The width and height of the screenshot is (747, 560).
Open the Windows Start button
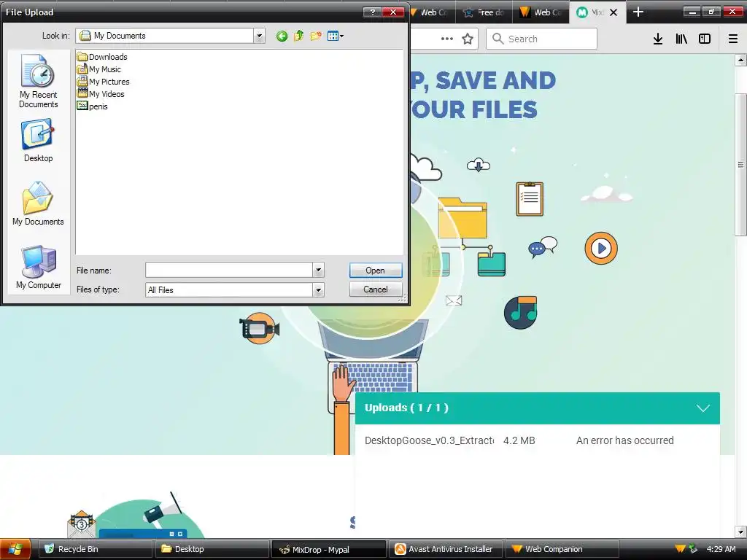pyautogui.click(x=15, y=549)
